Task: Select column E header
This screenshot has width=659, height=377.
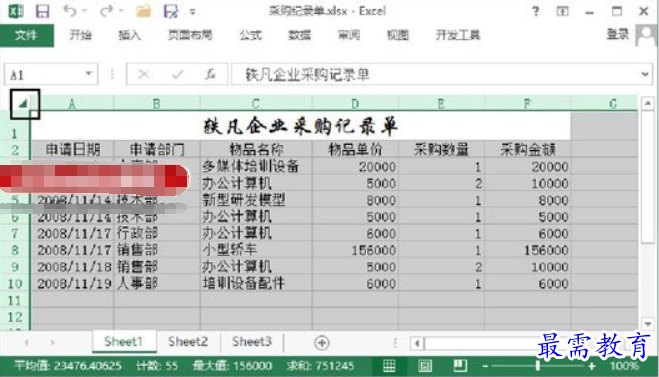Action: coord(441,103)
